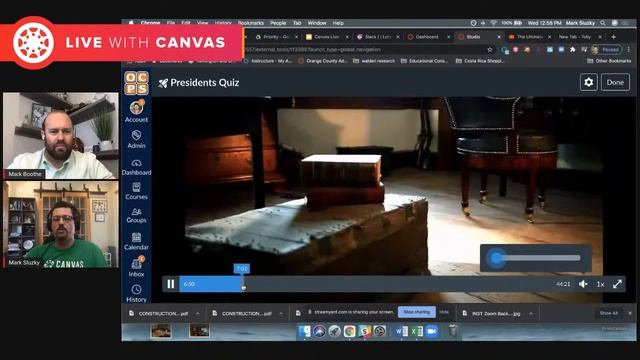Screen dimensions: 640x360
Task: Switch to the Canvas Live browser tab
Action: point(327,37)
